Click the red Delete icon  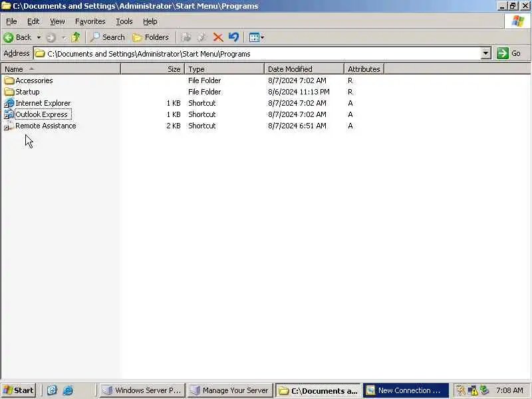click(218, 37)
